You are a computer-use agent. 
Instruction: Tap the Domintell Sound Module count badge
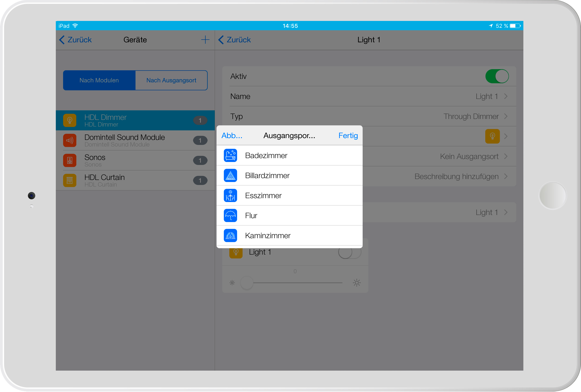coord(200,140)
